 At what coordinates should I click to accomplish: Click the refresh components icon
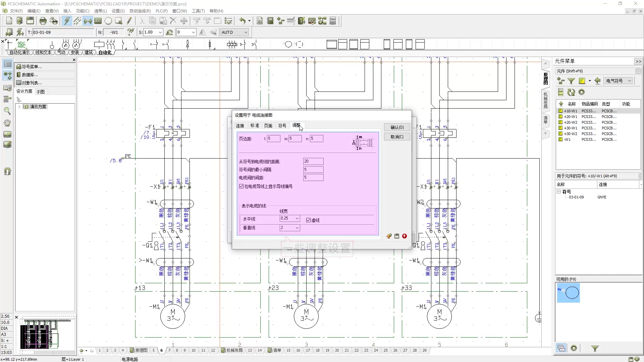pos(571,92)
